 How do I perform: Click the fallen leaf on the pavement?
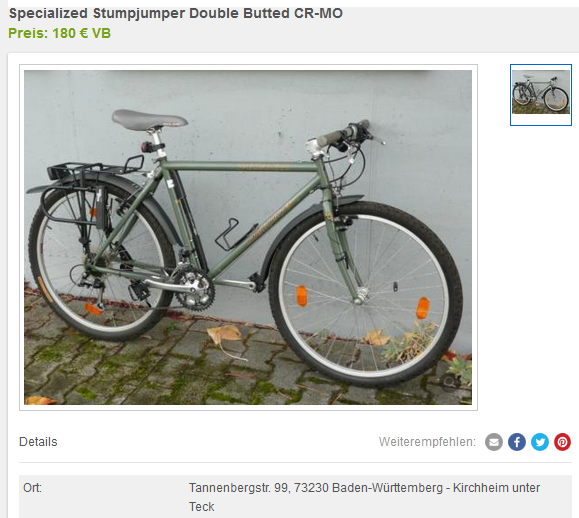pos(225,335)
